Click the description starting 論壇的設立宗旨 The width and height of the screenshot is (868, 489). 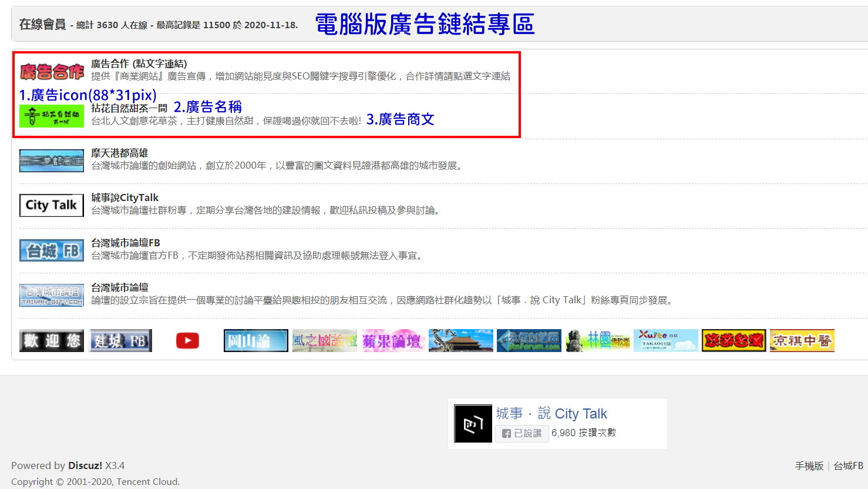382,300
